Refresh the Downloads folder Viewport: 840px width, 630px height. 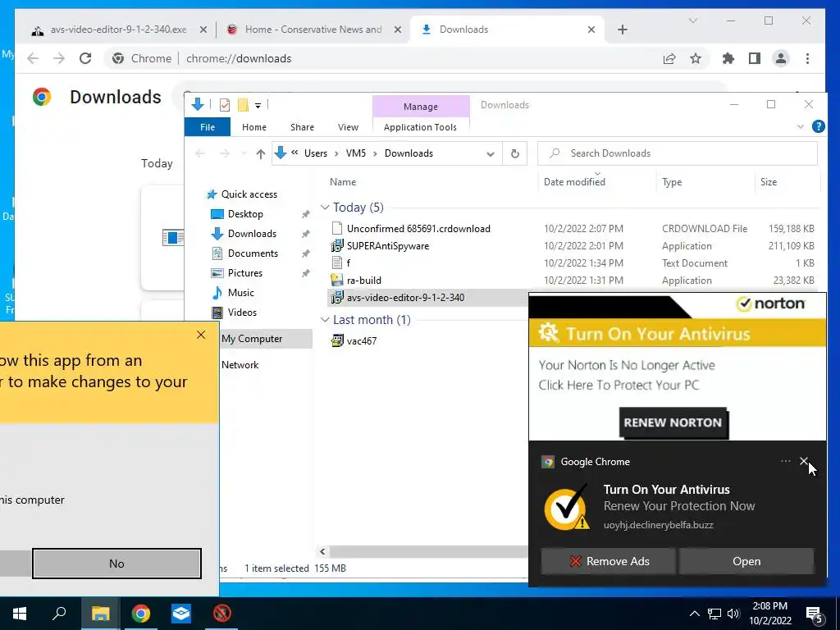pos(515,153)
